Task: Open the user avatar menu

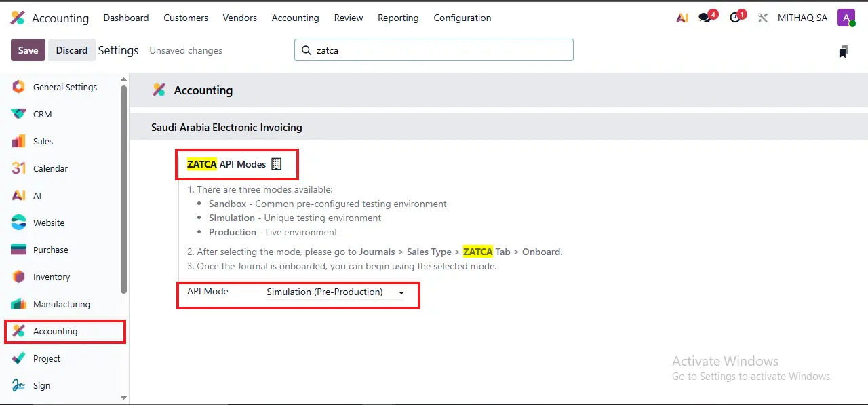Action: (846, 18)
